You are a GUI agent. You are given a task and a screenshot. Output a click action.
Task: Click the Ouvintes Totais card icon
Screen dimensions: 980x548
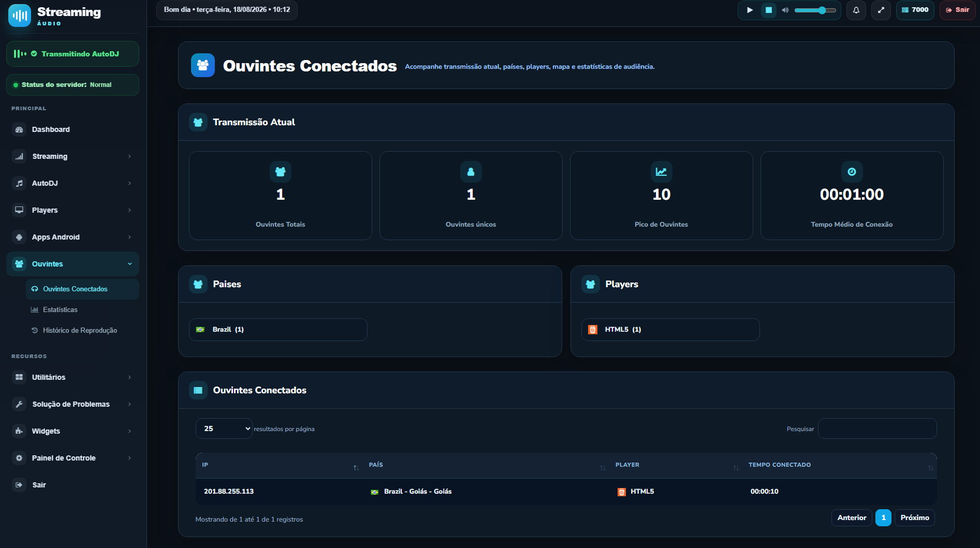pyautogui.click(x=281, y=172)
